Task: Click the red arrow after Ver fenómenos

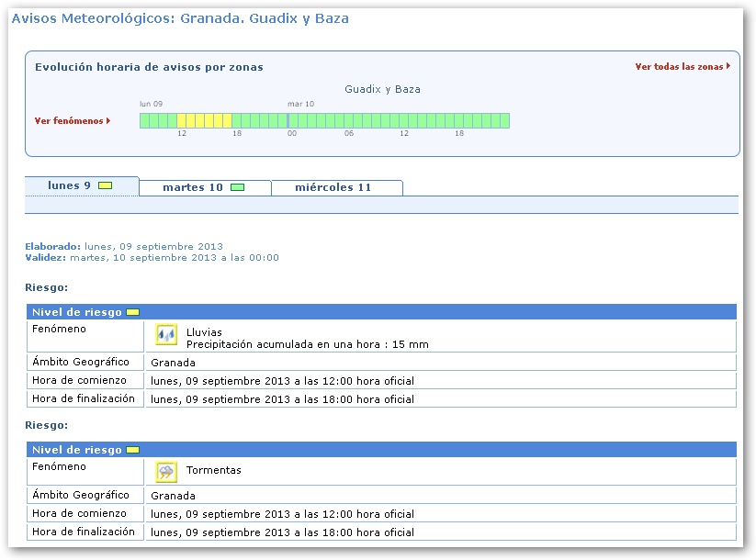Action: (x=108, y=120)
